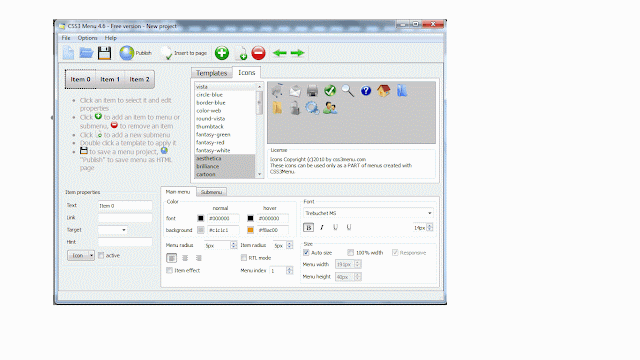The height and width of the screenshot is (360, 640).
Task: Switch to the Icons tab
Action: (x=247, y=73)
